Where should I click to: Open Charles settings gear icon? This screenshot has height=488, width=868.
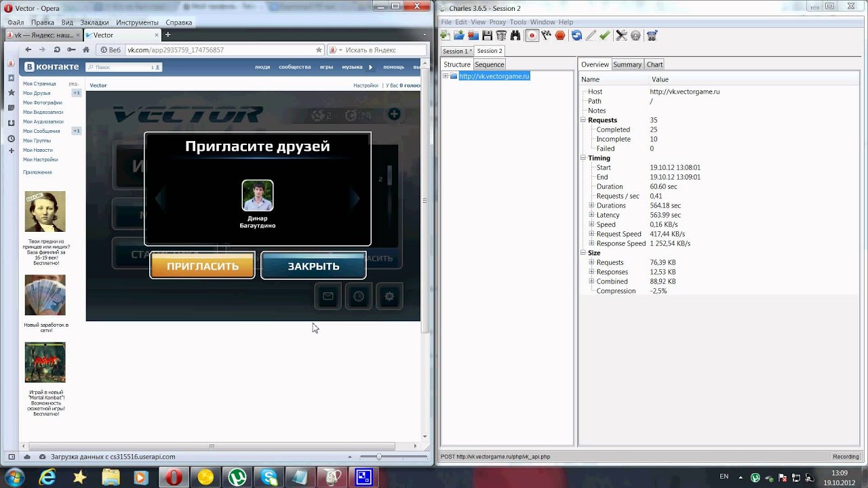635,35
